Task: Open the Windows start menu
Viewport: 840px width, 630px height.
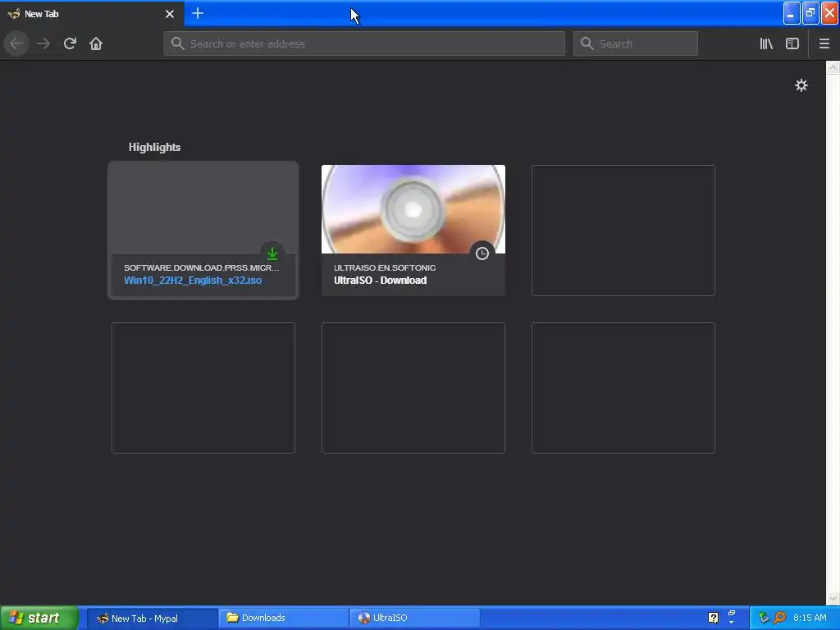Action: click(x=39, y=618)
